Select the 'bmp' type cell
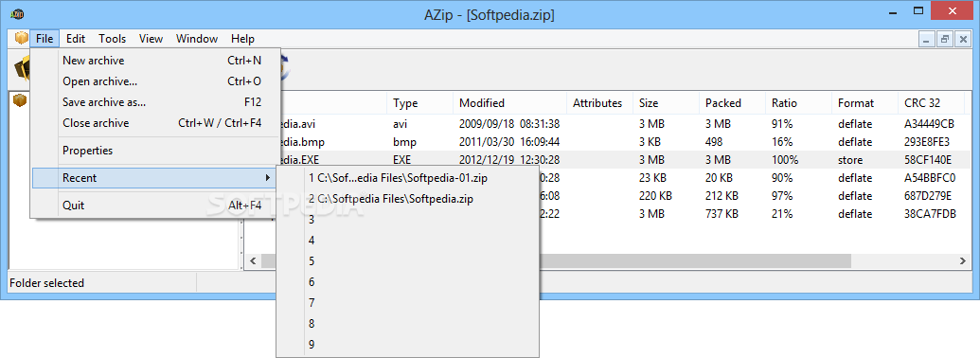The height and width of the screenshot is (358, 980). [x=404, y=142]
